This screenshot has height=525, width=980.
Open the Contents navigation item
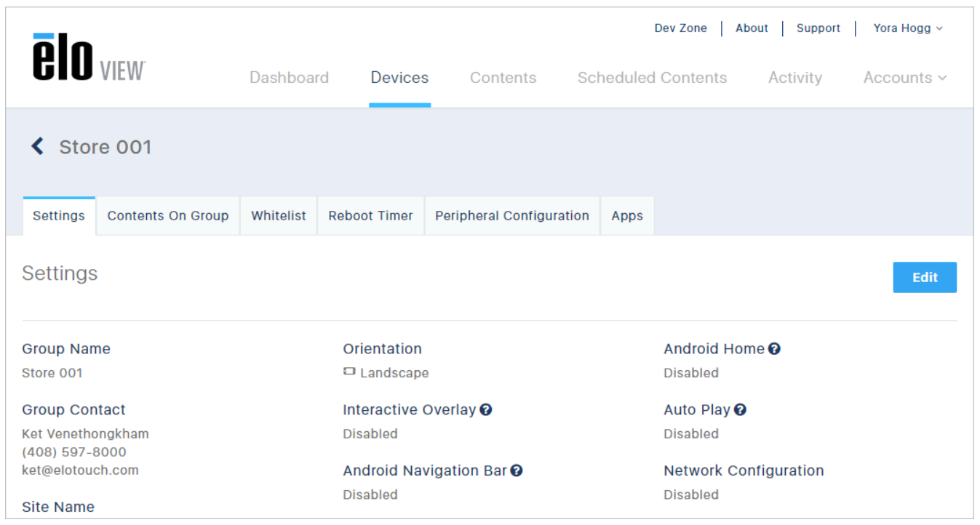tap(503, 78)
